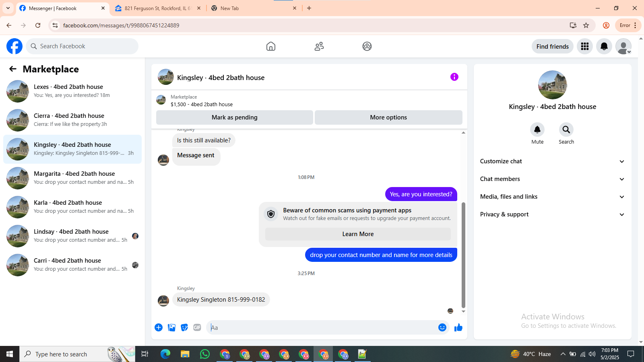Viewport: 644px width, 362px height.
Task: Click Windows taskbar search box
Action: (x=77, y=354)
